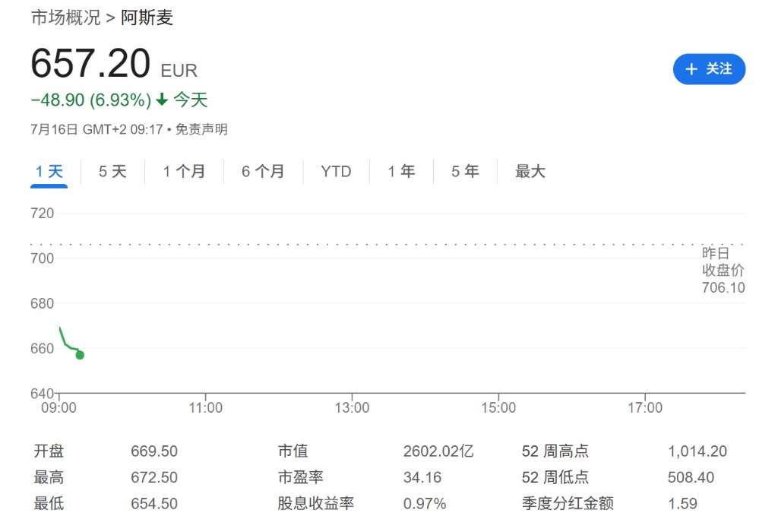Switch to the 5 天 chart tab
Screen dimensions: 778x532
112,172
